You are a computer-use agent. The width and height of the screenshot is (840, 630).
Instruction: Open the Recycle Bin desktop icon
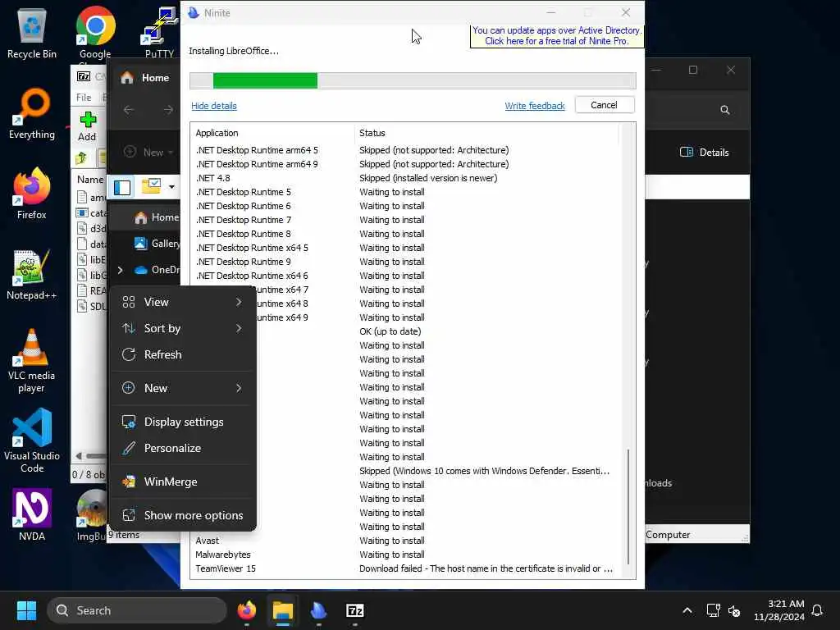coord(32,33)
